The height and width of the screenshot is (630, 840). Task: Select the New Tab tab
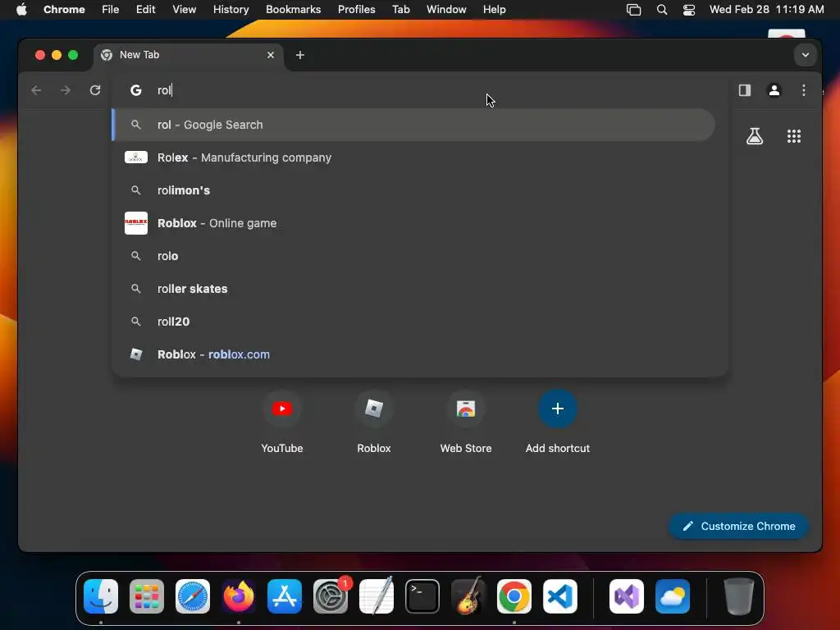[x=188, y=55]
